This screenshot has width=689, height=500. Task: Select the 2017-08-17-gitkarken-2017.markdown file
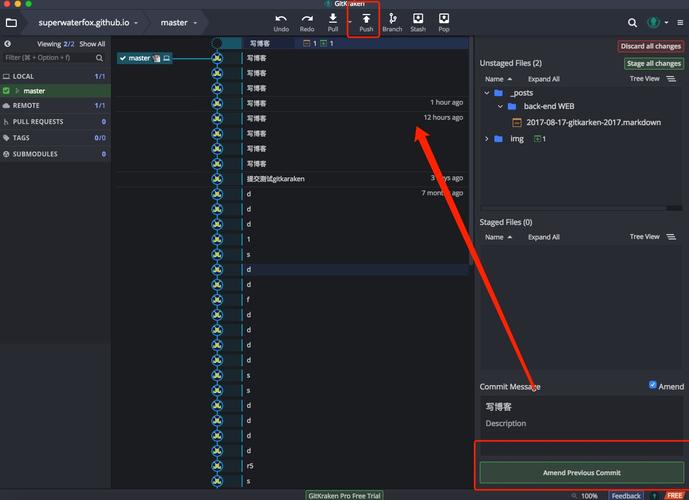click(593, 123)
